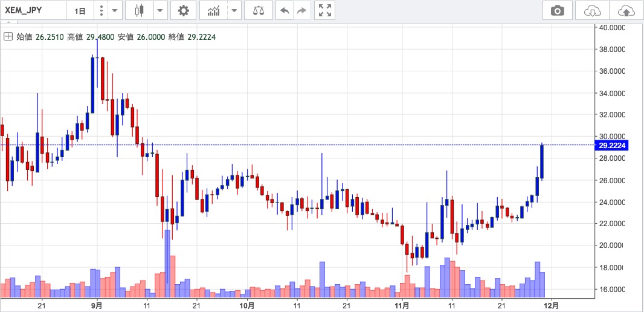The image size is (644, 312).
Task: Open the indicators chart icon
Action: [214, 11]
